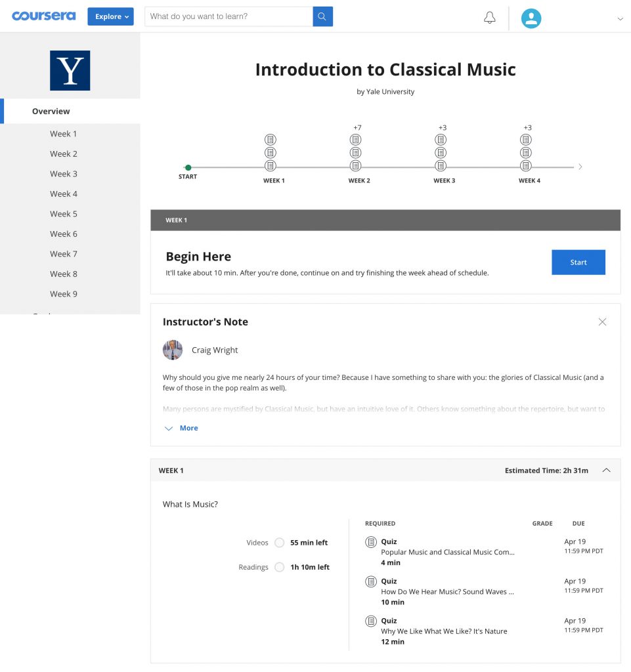Open the Explore dropdown
Screen dimensions: 631x672
tap(110, 16)
